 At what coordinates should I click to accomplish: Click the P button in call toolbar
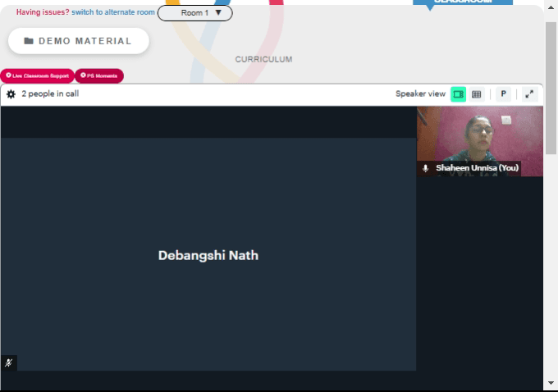click(x=503, y=94)
